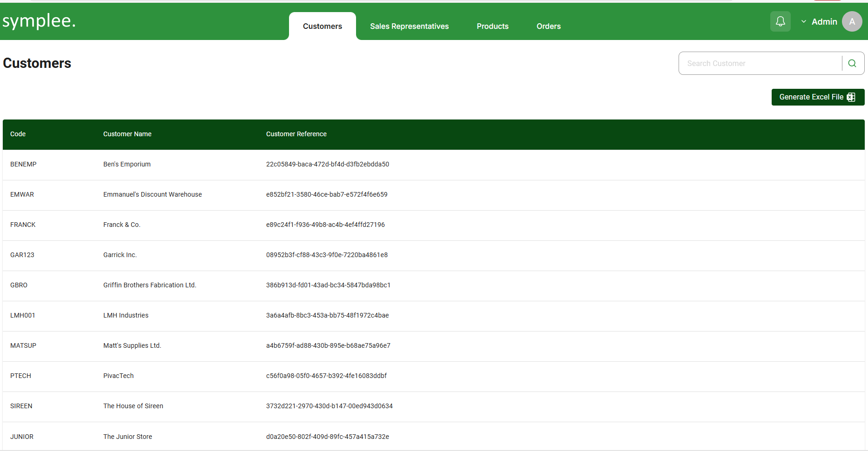The width and height of the screenshot is (868, 451).
Task: Click the Customer Name column header
Action: click(127, 134)
